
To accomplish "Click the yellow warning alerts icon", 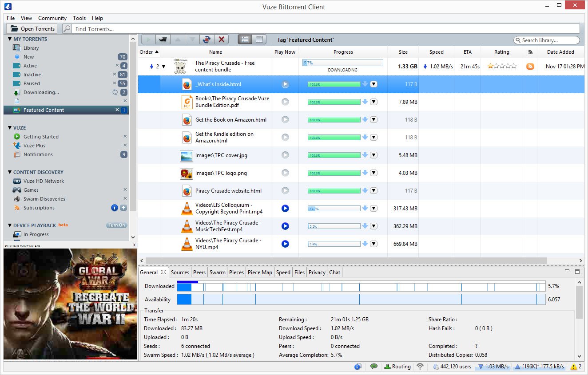I will [573, 367].
